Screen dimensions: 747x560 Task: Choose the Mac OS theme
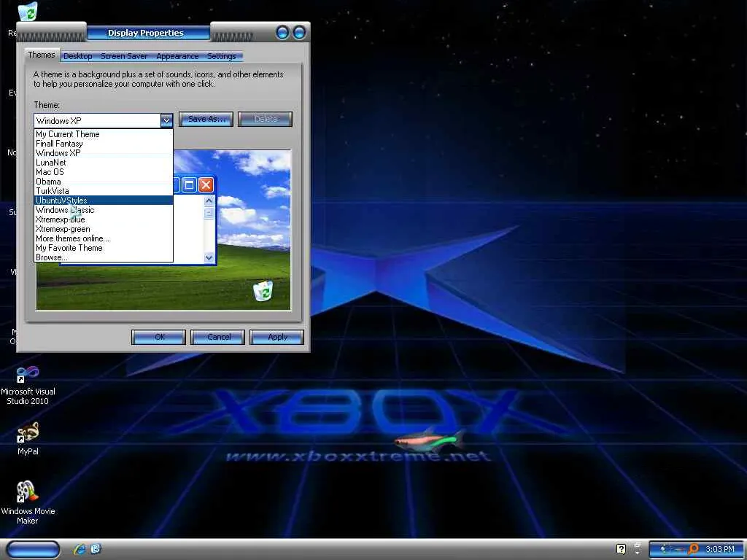(104, 172)
